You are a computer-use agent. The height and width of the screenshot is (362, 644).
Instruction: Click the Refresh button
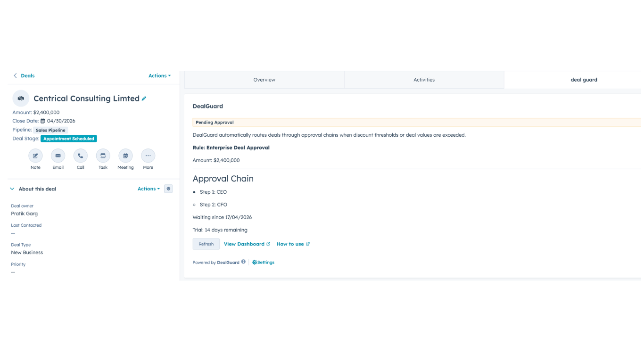206,244
